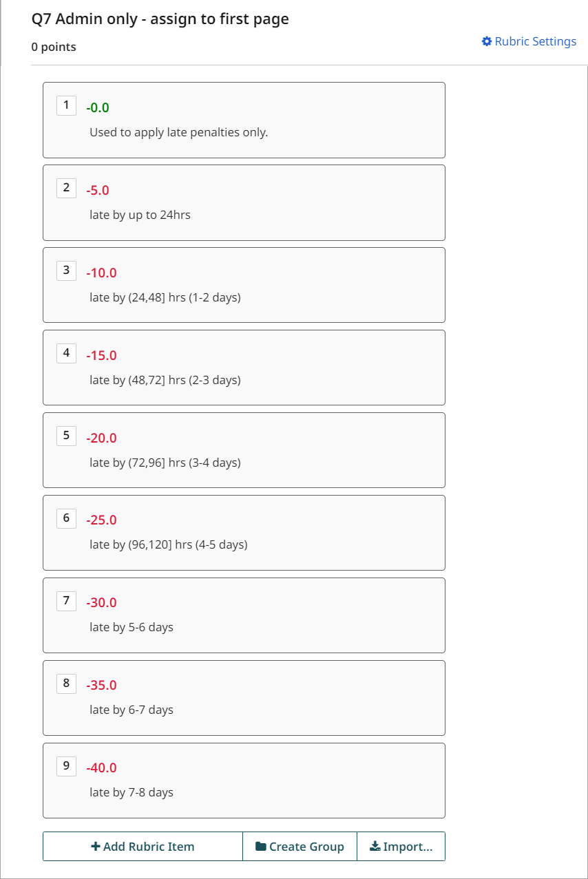588x879 pixels.
Task: Open the Rubric Settings link
Action: [x=529, y=41]
